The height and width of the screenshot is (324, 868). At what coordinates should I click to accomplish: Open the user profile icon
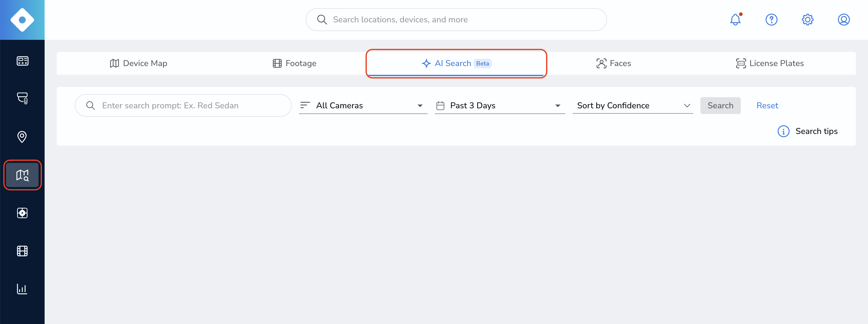(x=844, y=20)
